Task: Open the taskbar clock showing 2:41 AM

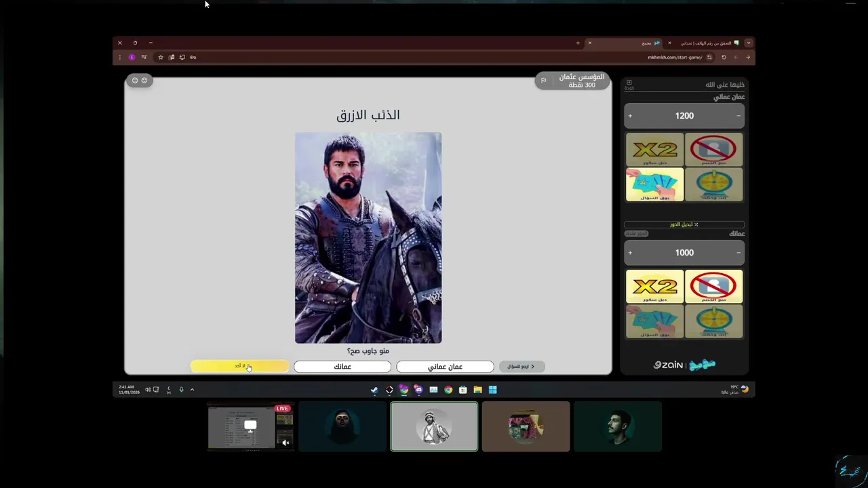Action: point(129,390)
